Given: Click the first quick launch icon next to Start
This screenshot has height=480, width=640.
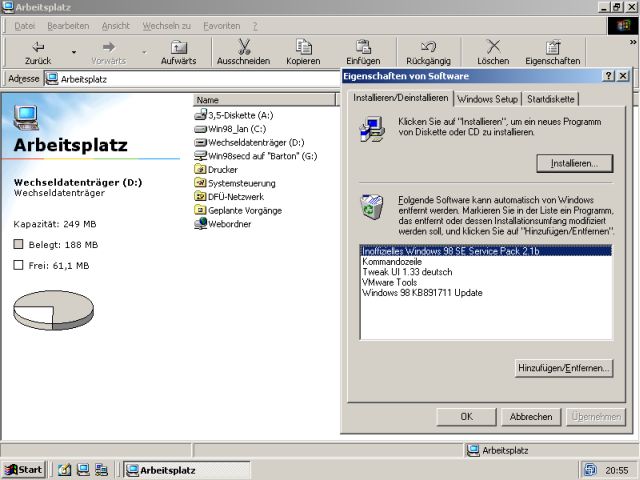Looking at the screenshot, I should [x=64, y=470].
